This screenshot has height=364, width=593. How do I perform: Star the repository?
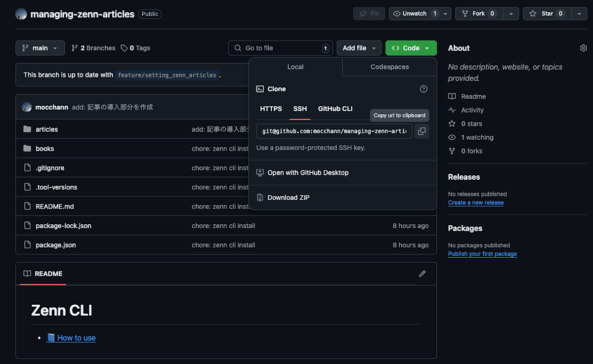(x=547, y=14)
